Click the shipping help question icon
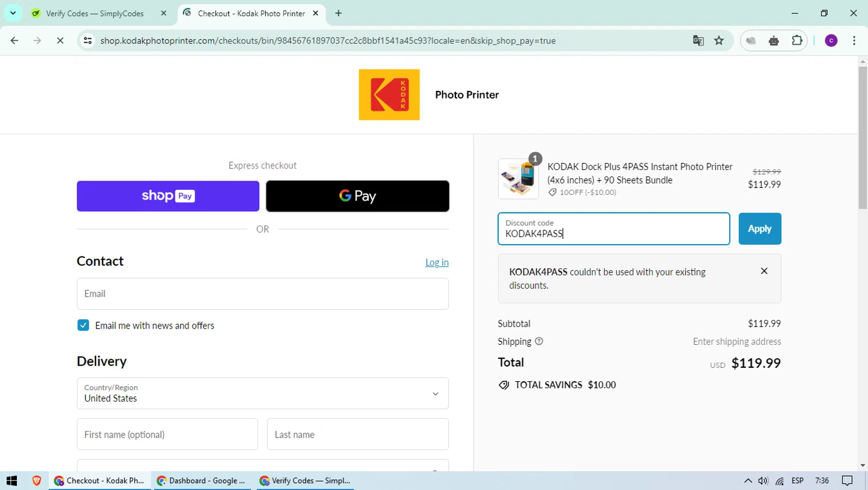 [x=539, y=341]
